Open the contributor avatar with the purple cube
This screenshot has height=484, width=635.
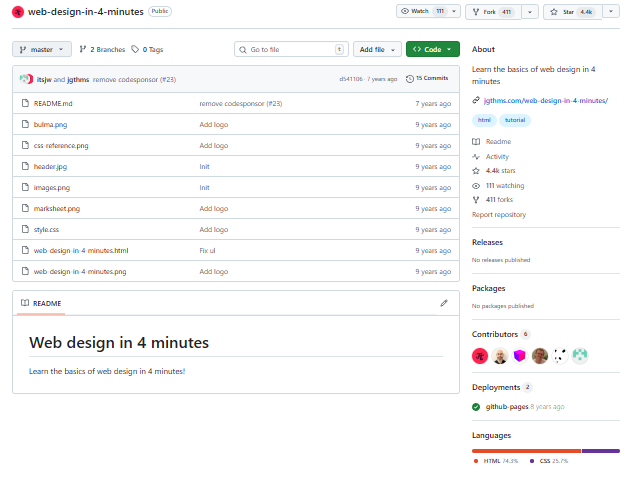click(520, 356)
